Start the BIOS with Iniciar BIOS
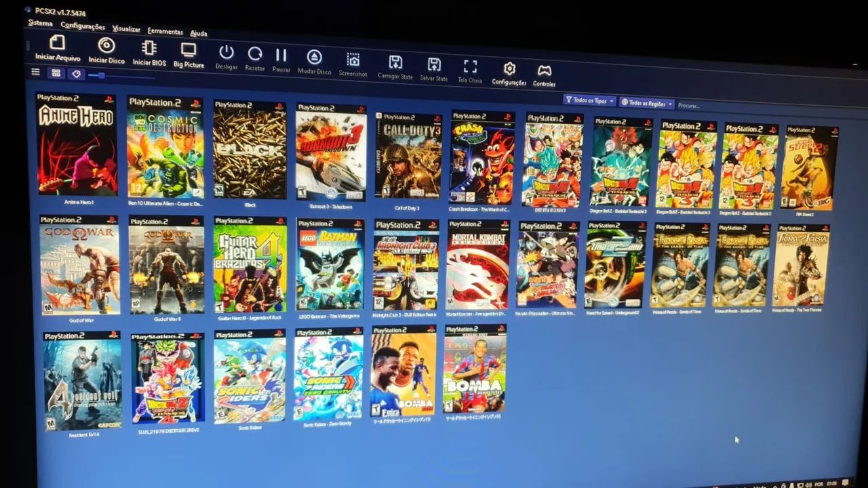This screenshot has height=488, width=868. pyautogui.click(x=149, y=47)
